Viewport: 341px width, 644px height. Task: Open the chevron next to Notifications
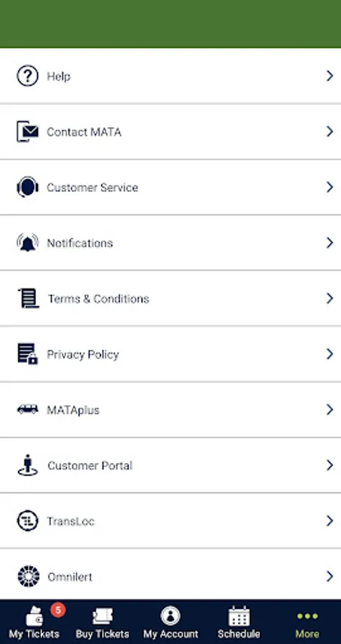pos(330,243)
